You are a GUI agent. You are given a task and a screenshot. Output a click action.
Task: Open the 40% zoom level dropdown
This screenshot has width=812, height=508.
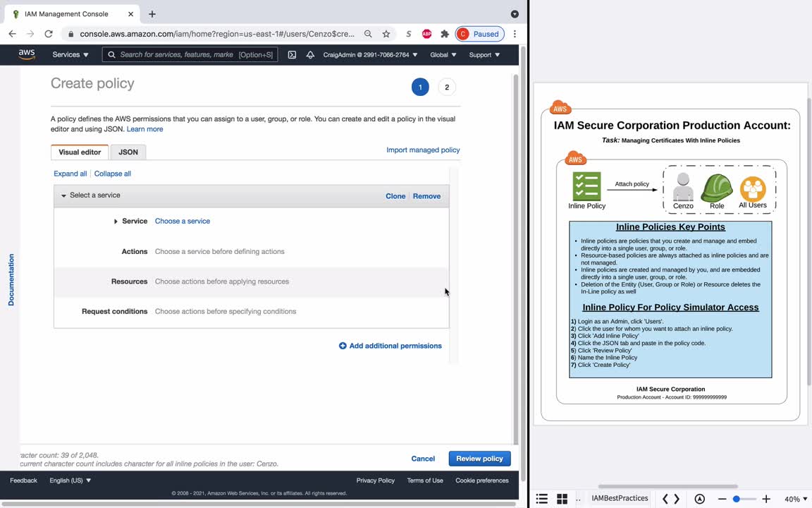(x=795, y=500)
